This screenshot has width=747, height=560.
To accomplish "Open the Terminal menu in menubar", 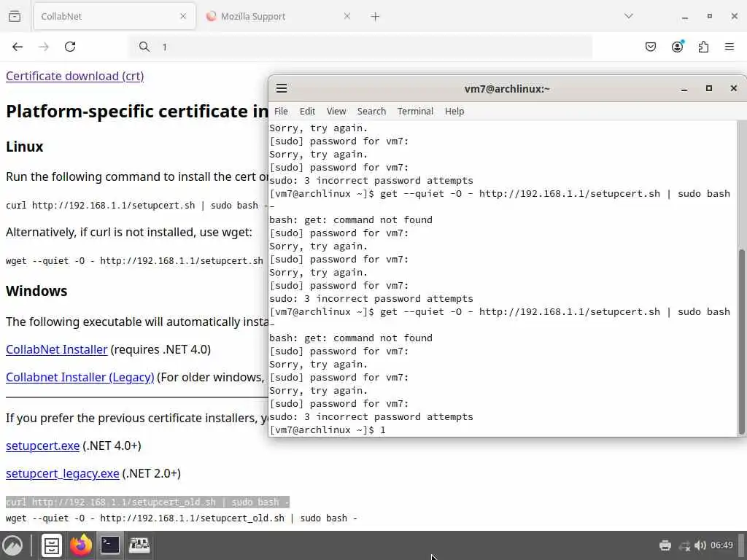I will 415,111.
